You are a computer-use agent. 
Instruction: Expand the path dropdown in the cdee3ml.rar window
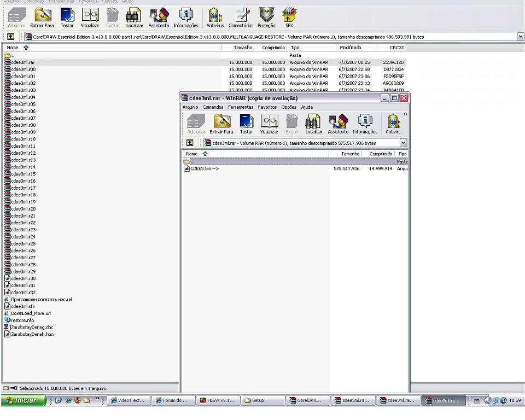(404, 143)
